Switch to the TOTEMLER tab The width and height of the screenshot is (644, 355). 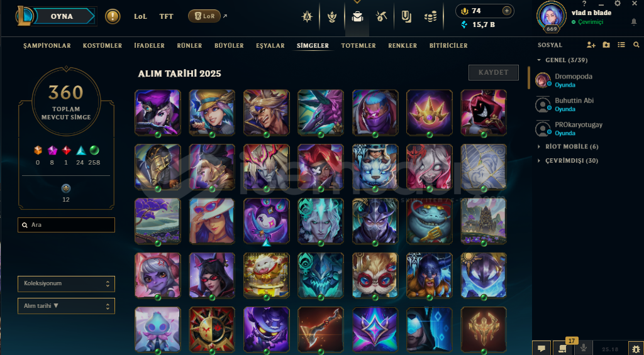358,46
